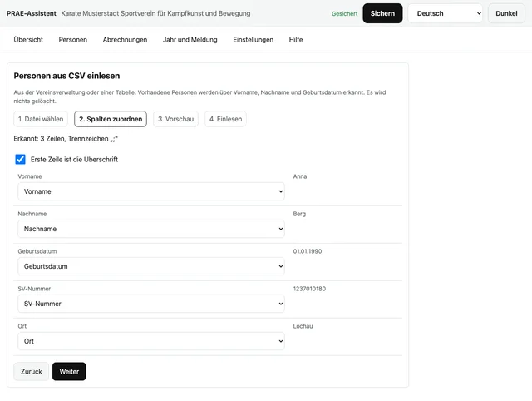Open the Abrechnungen tab
Viewport: 532px width, 401px height.
point(125,40)
